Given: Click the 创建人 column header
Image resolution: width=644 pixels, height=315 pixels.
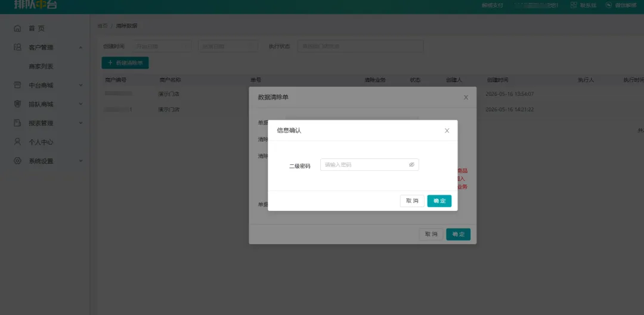Looking at the screenshot, I should pos(454,80).
